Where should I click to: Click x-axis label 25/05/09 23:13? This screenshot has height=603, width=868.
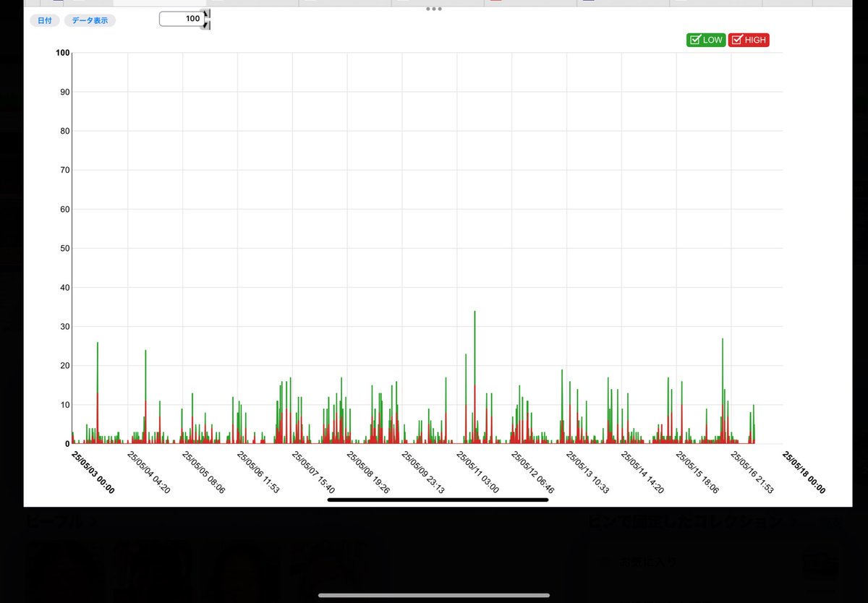point(423,472)
